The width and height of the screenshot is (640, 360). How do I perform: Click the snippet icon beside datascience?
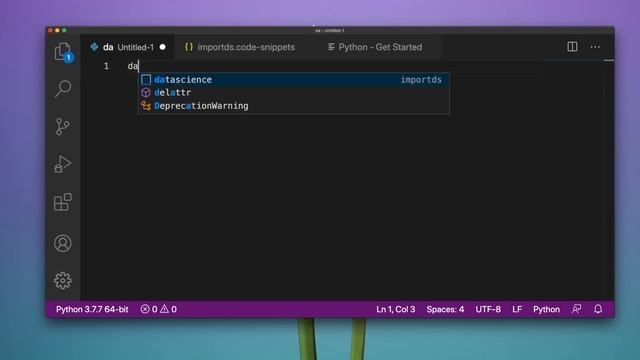146,80
